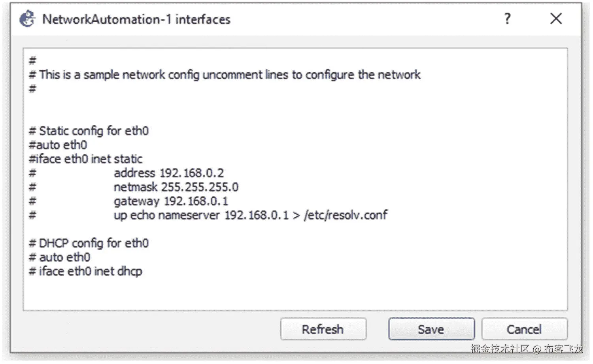Place cursor in the sample network config comment
Image resolution: width=593 pixels, height=364 pixels.
coord(229,75)
